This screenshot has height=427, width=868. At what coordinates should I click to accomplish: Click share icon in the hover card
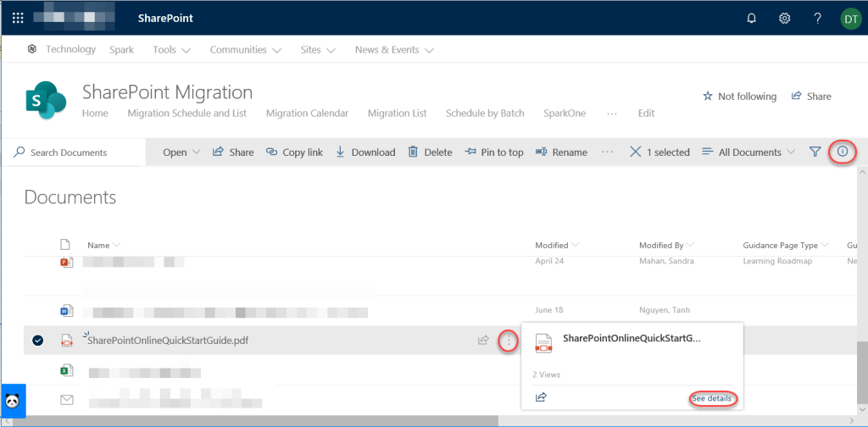point(542,396)
